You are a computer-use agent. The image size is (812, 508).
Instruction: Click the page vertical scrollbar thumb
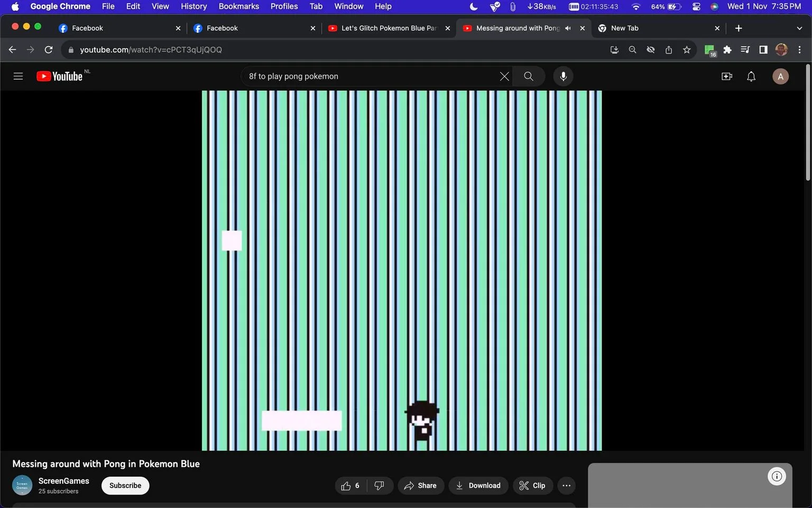pyautogui.click(x=808, y=123)
